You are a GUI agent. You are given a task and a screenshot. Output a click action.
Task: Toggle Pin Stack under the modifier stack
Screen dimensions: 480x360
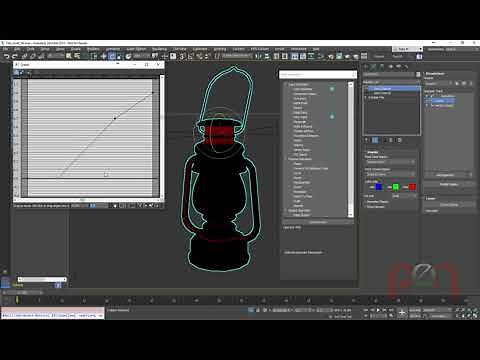[x=367, y=140]
